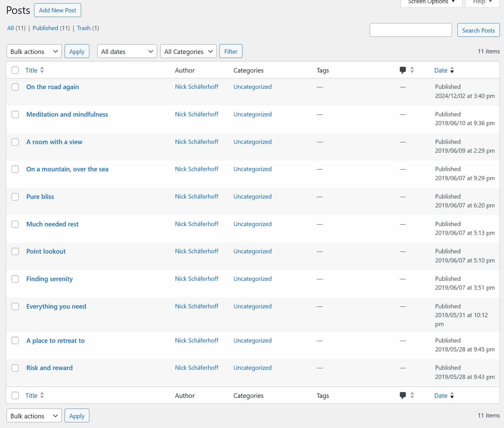Select the 'A room with a view' checkbox

15,142
